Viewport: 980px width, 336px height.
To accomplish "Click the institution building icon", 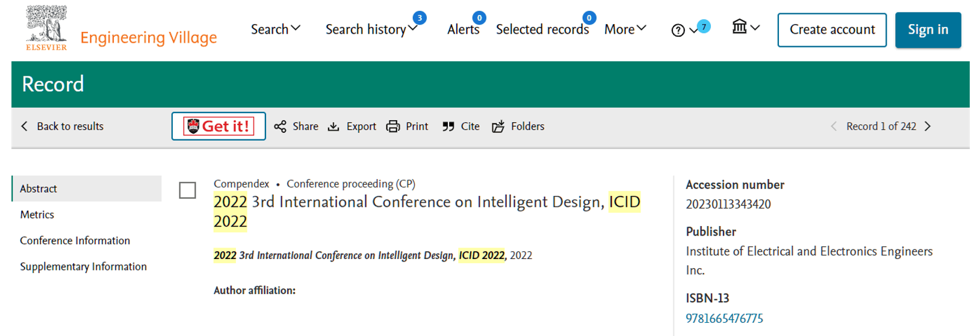I will [739, 26].
